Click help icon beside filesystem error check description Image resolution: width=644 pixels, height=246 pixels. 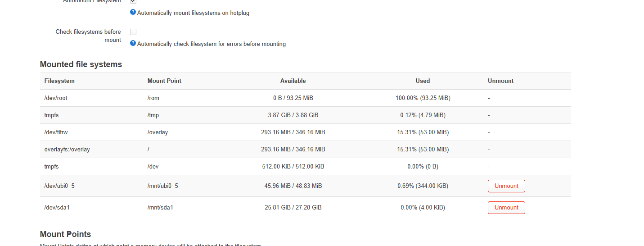click(x=133, y=43)
